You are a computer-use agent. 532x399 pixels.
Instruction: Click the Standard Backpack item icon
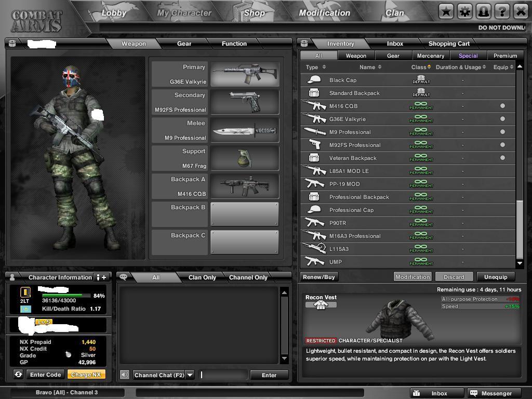pyautogui.click(x=314, y=92)
